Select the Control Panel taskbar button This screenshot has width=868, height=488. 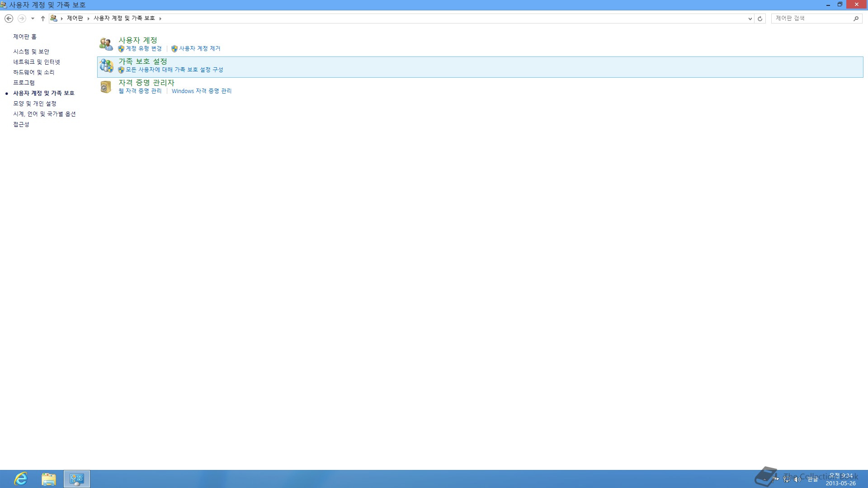[x=77, y=479]
